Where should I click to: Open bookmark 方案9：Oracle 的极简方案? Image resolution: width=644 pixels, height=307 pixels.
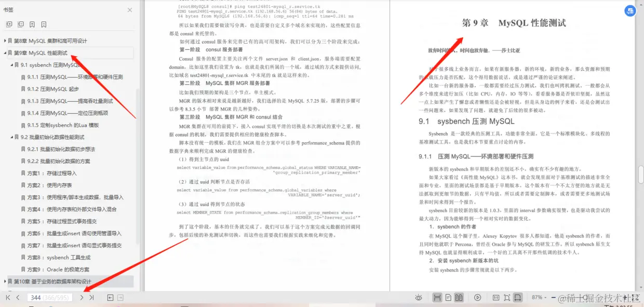tap(58, 270)
